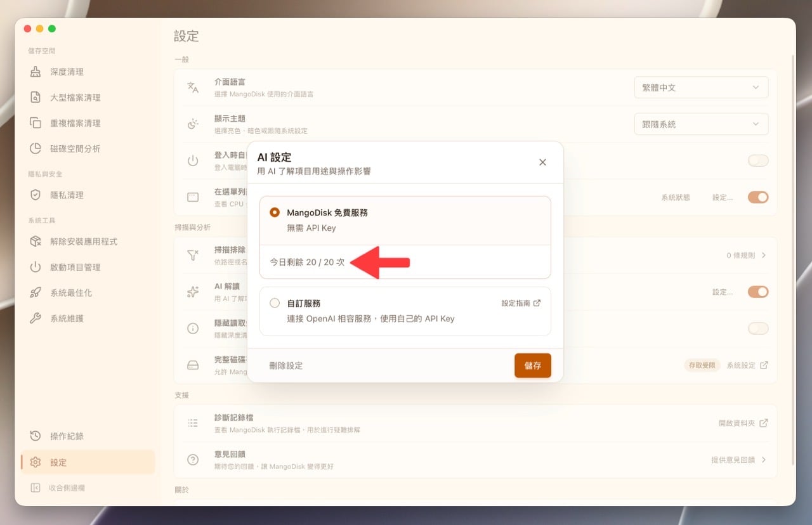Expand the 0 條規則 chevron

(x=764, y=256)
